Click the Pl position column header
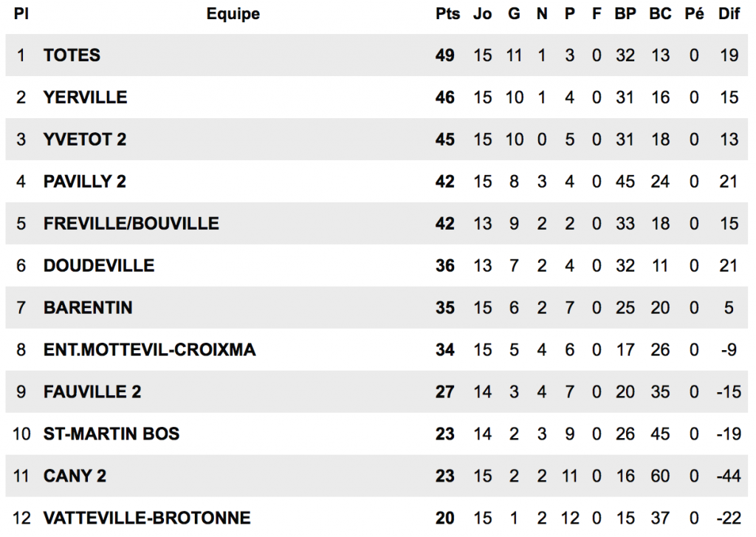 [x=21, y=13]
